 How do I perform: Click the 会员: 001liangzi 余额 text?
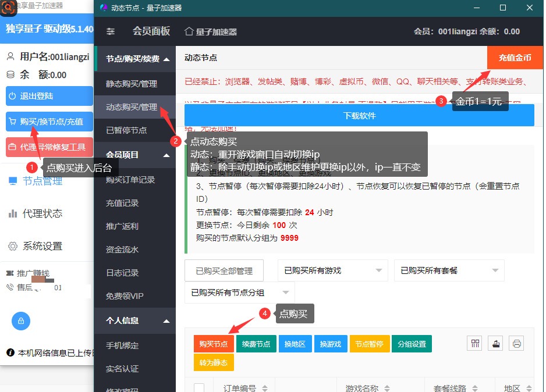click(467, 31)
